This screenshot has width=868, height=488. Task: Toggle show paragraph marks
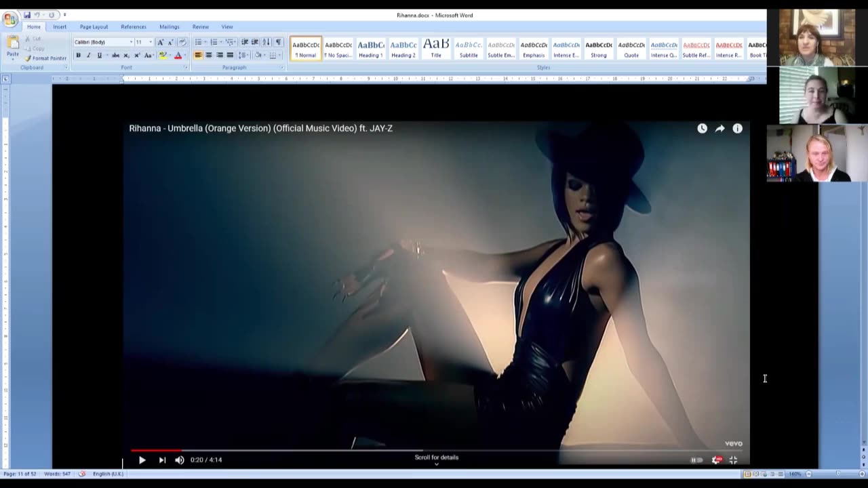(x=278, y=42)
